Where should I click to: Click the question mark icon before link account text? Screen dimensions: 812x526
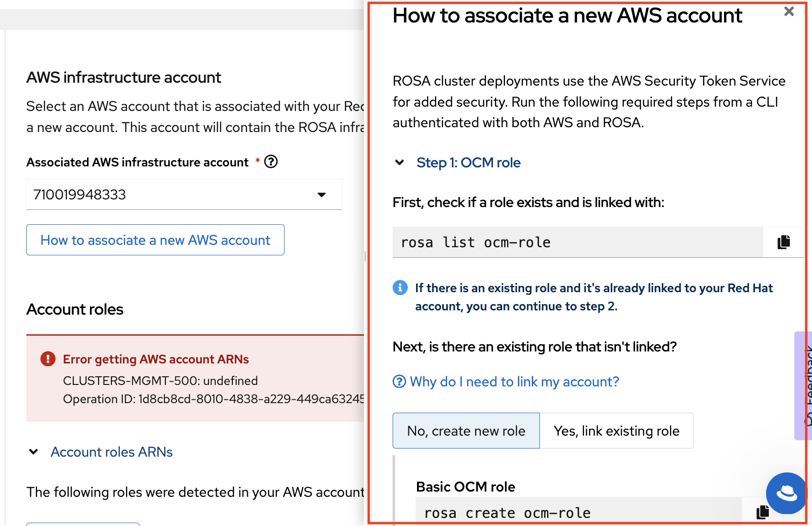(x=399, y=382)
